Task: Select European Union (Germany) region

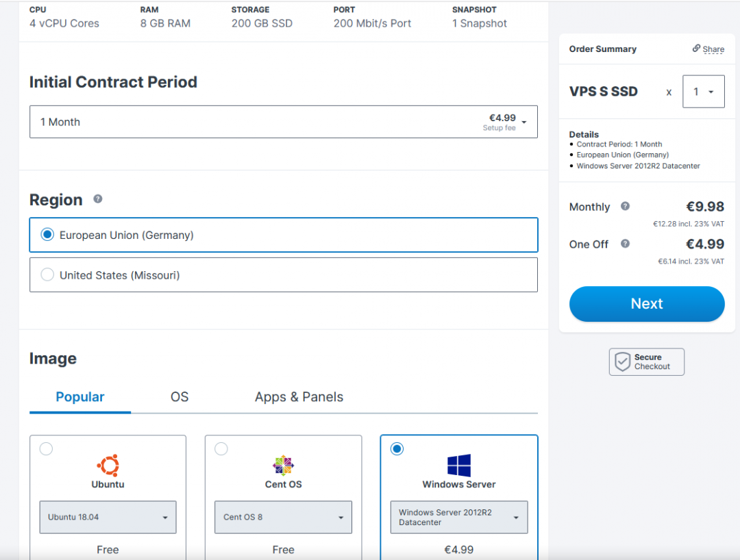Action: [47, 235]
